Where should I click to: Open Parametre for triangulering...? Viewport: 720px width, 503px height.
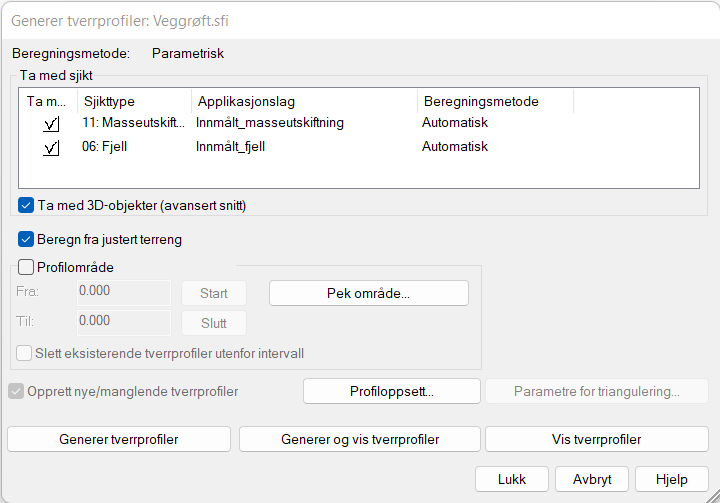tap(597, 391)
